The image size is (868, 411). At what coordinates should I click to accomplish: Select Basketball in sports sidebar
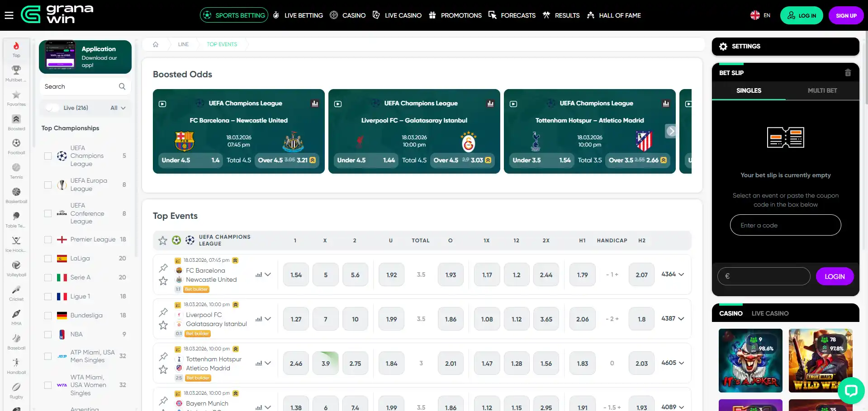click(16, 195)
